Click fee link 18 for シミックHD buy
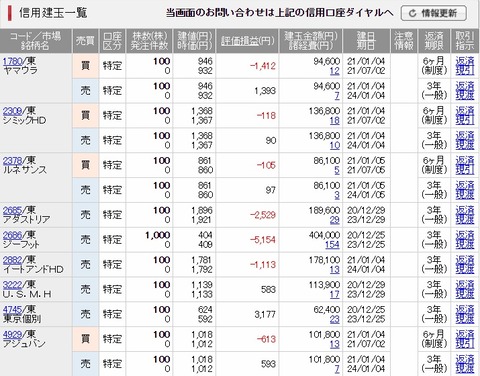Screen dimensions: 480x376 (x=334, y=121)
